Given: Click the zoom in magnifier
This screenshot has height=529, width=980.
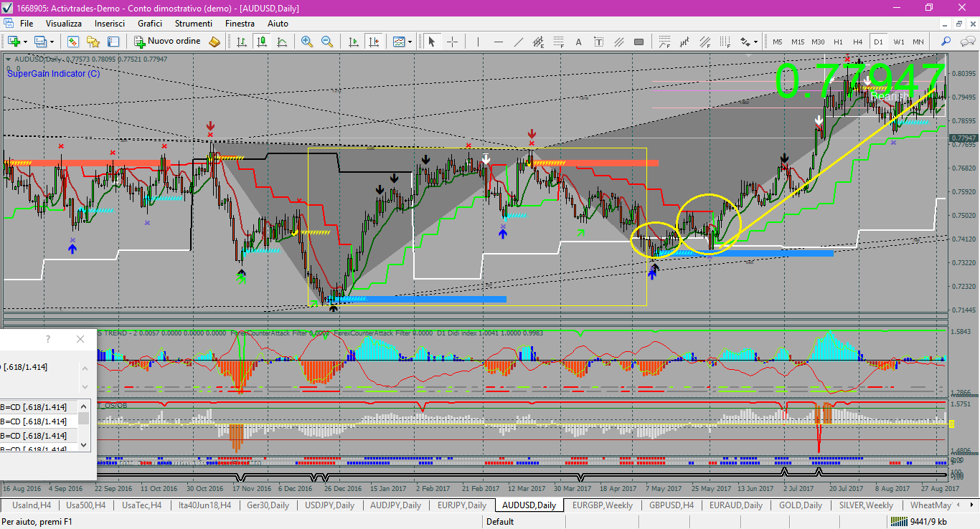Looking at the screenshot, I should [x=307, y=42].
